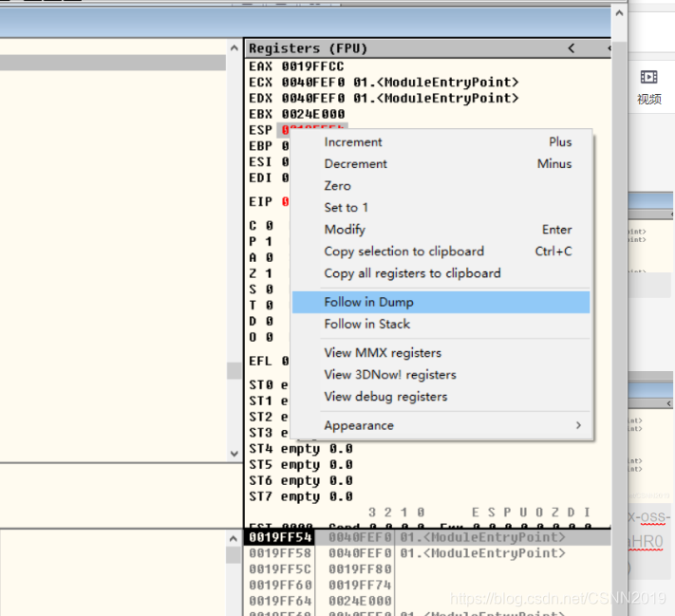675x616 pixels.
Task: Click the EIP register label
Action: click(260, 202)
